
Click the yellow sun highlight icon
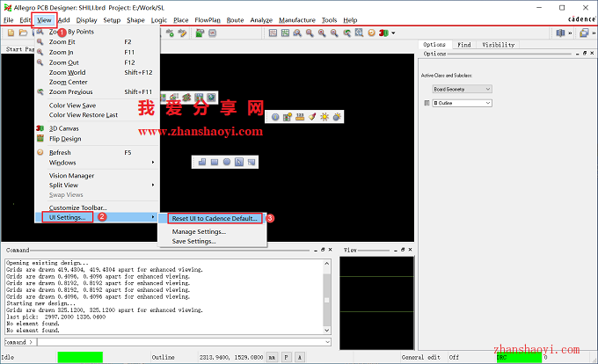(325, 117)
